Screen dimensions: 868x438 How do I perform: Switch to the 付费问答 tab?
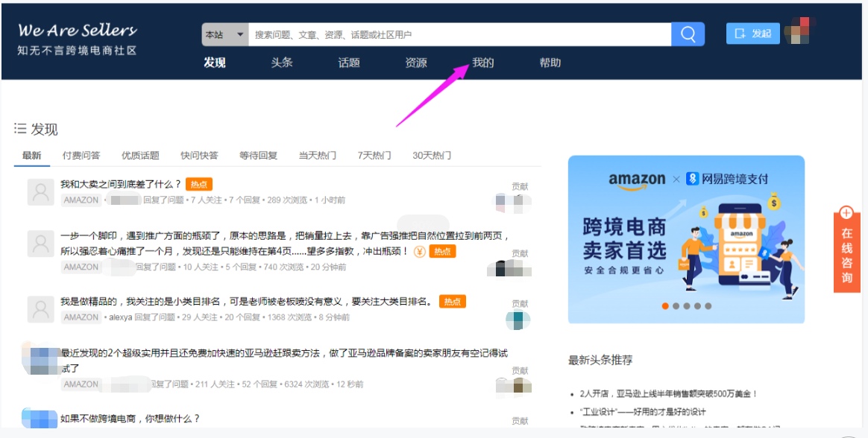coord(81,155)
